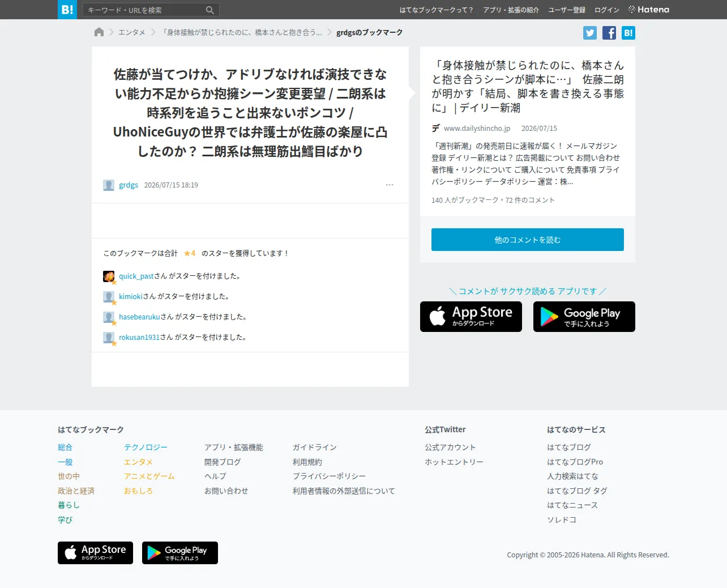This screenshot has height=588, width=727.
Task: Open テクノロジー footer category
Action: pos(146,448)
